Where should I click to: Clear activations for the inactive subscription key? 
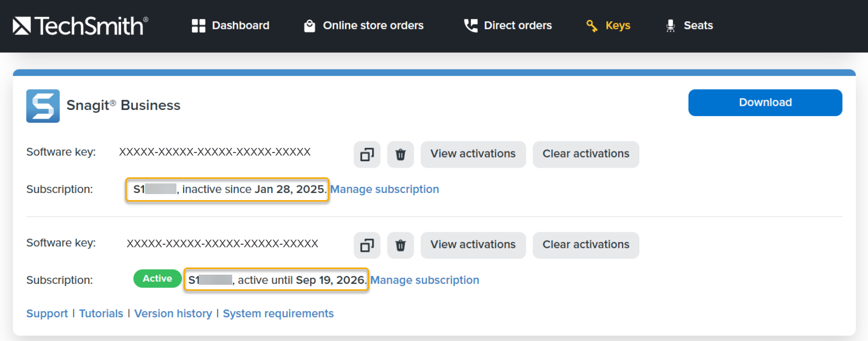[x=586, y=154]
